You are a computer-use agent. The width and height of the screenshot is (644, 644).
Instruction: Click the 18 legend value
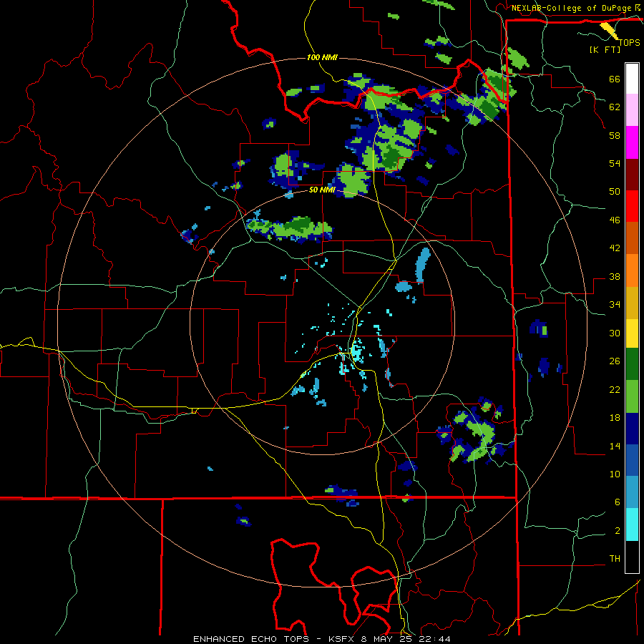(615, 418)
